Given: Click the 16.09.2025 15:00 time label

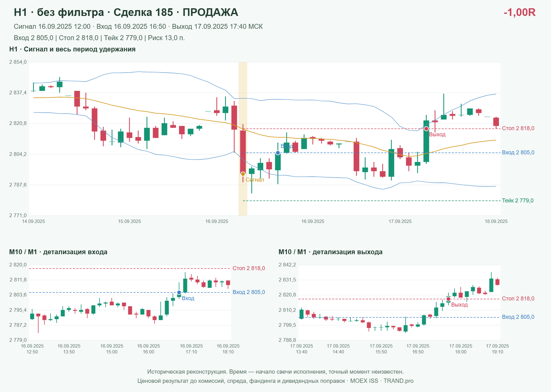Looking at the screenshot, I should (x=112, y=349).
